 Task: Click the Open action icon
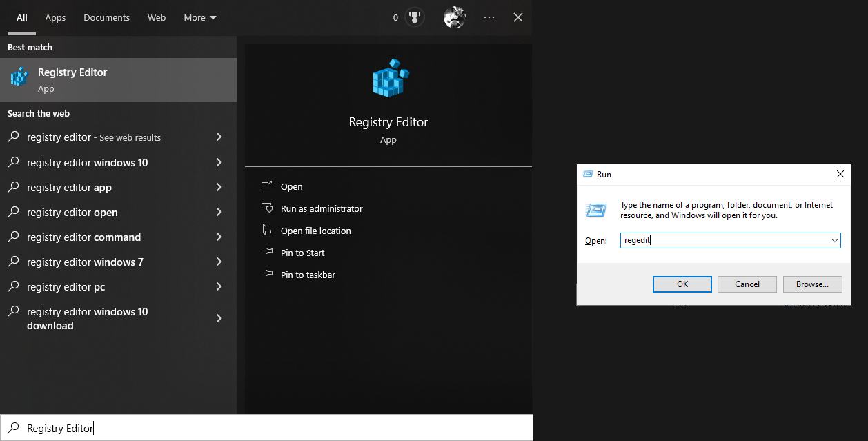pos(267,186)
